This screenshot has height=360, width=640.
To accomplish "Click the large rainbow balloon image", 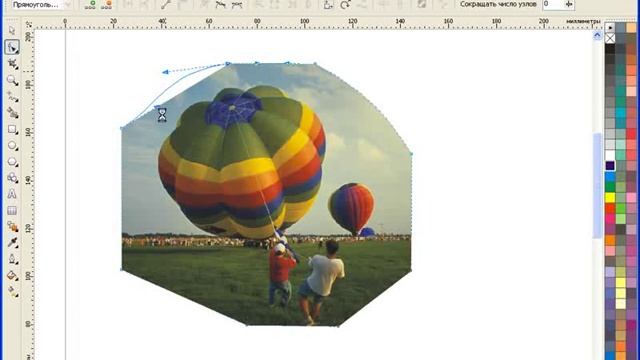I will click(x=242, y=162).
